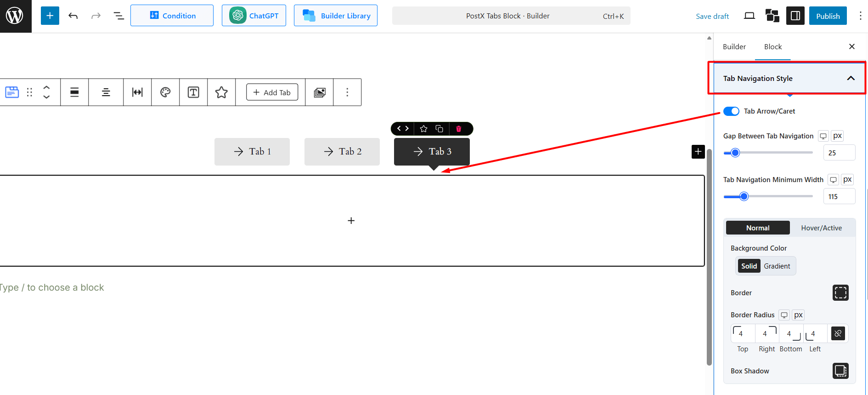Screen dimensions: 868x395
Task: Open typography settings icon
Action: pos(193,92)
